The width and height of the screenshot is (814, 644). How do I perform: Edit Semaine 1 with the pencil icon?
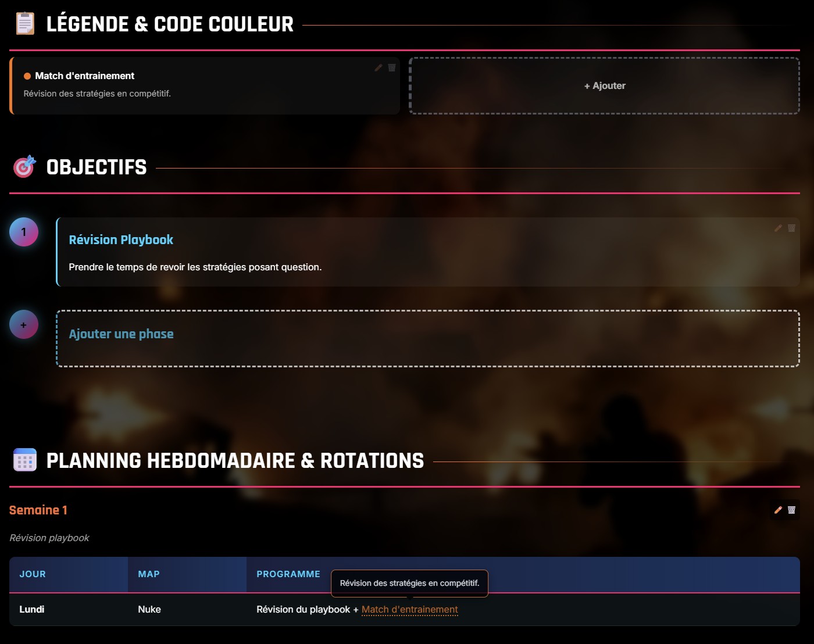point(777,510)
